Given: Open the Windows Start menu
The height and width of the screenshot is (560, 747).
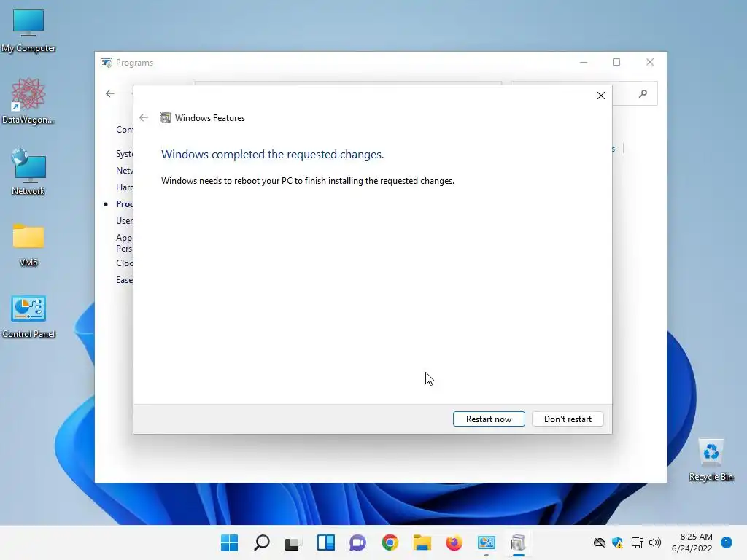Looking at the screenshot, I should (x=229, y=542).
